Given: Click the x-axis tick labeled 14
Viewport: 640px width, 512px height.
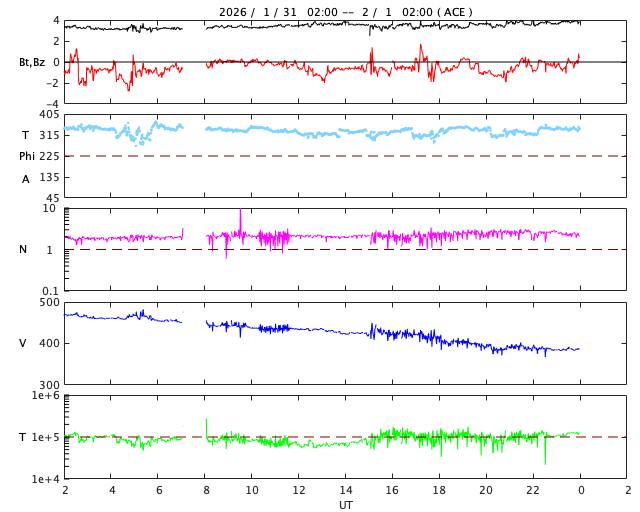Looking at the screenshot, I should [x=346, y=490].
